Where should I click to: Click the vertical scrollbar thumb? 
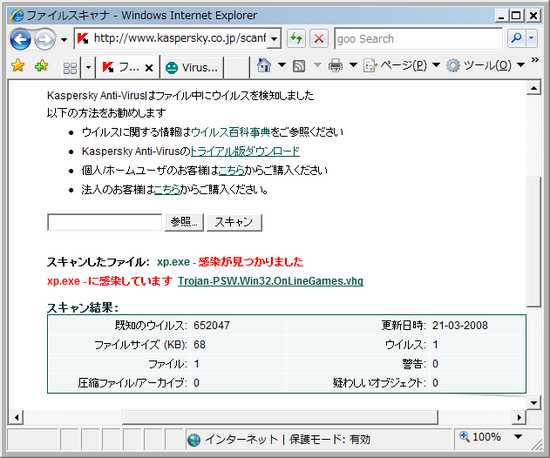pos(534,241)
